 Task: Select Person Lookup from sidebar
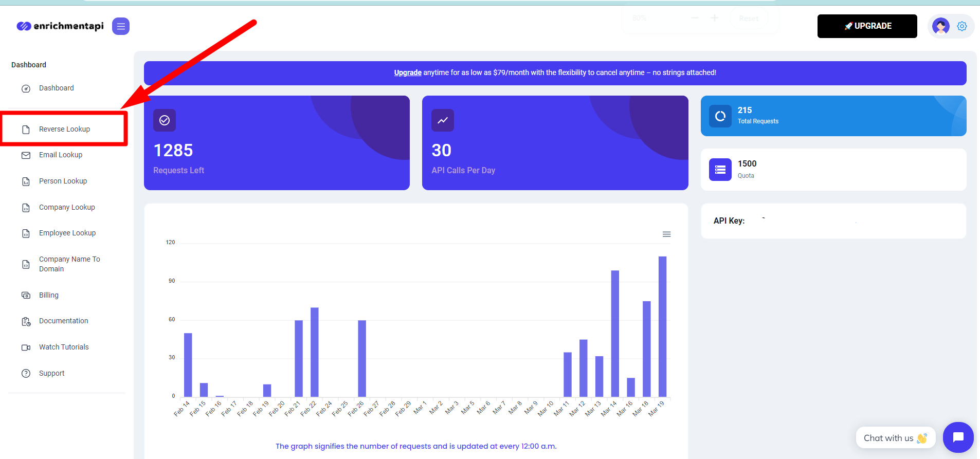click(x=63, y=181)
